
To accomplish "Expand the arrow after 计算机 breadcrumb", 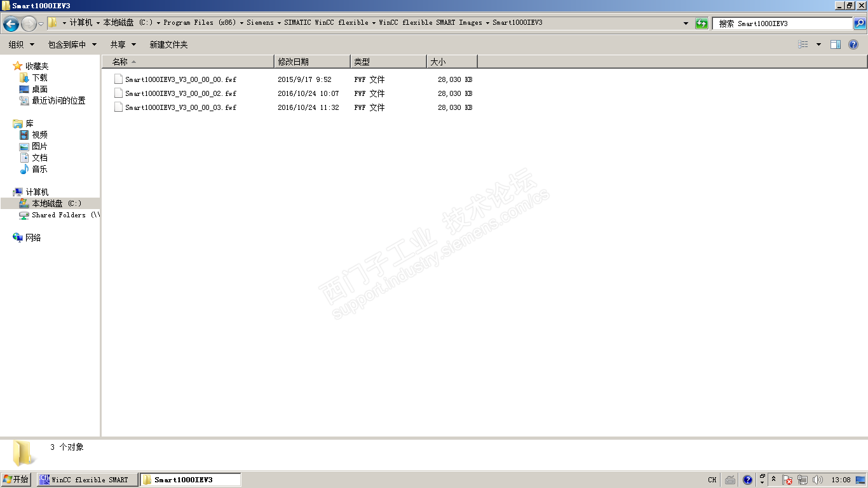I will 98,23.
